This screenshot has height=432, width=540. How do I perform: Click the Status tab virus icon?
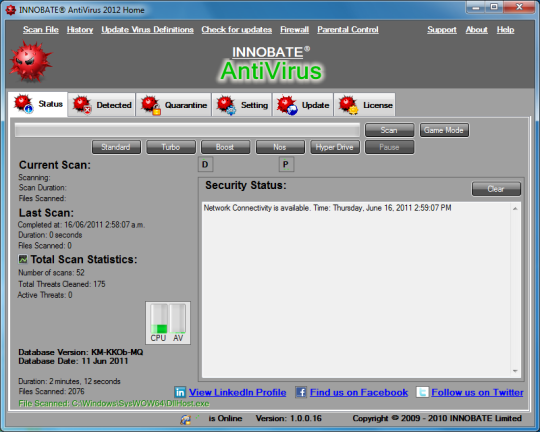(23, 104)
